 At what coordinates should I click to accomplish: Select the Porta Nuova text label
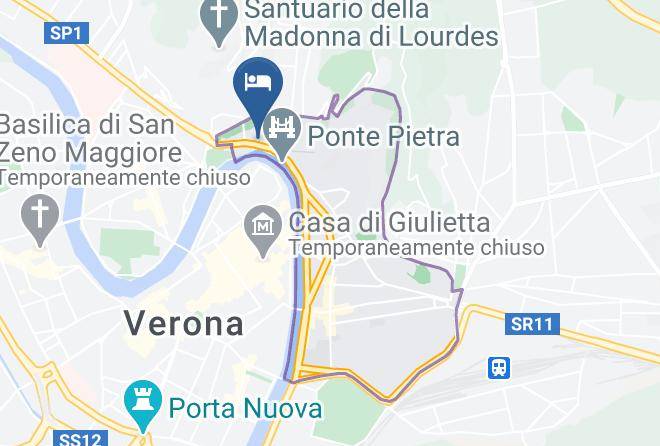click(245, 409)
